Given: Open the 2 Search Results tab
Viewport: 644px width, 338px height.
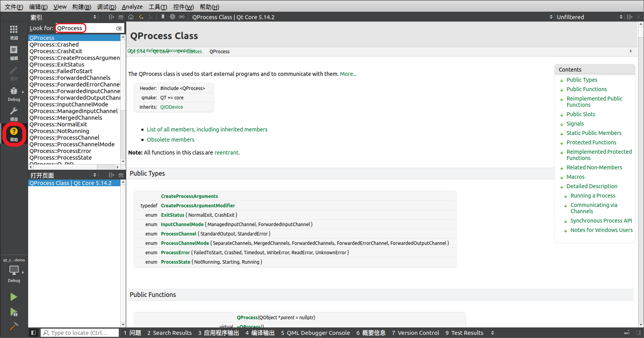Looking at the screenshot, I should (170, 333).
